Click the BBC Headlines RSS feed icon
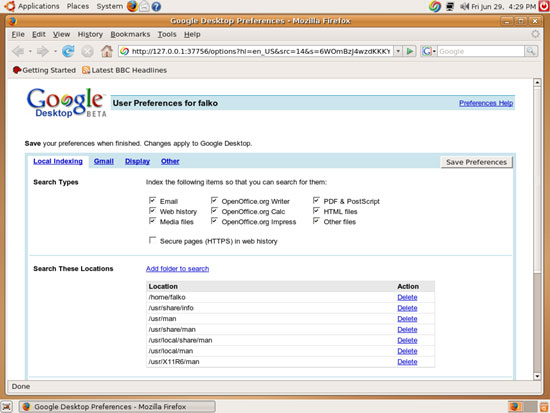This screenshot has height=413, width=550. coord(86,70)
